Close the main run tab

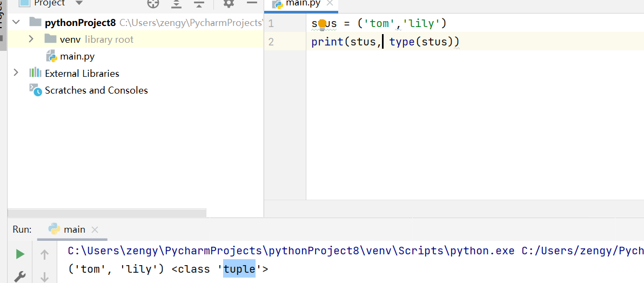click(95, 229)
